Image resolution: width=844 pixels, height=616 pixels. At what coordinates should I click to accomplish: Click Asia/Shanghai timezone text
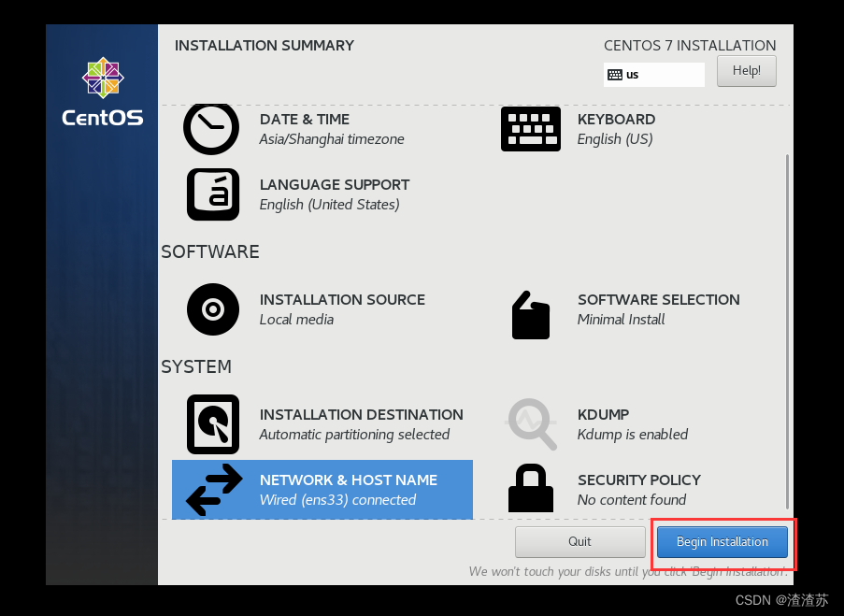(332, 139)
